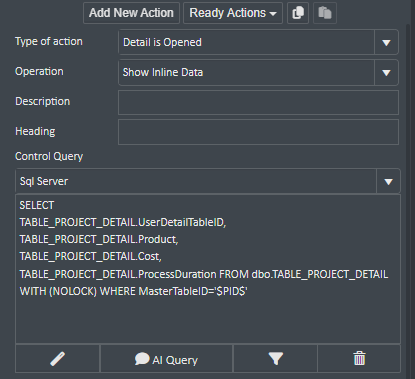Click the vertical scrollbar on the right edge
This screenshot has height=379, width=415.
tap(408, 200)
